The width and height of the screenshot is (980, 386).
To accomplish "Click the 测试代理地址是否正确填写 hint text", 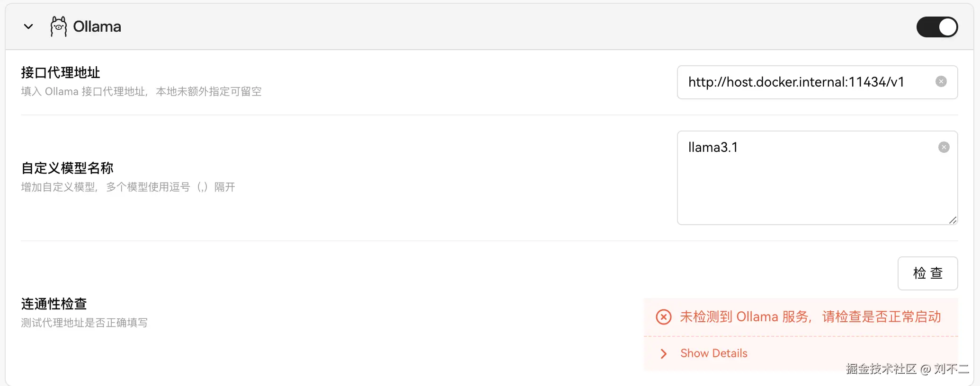I will (x=84, y=323).
